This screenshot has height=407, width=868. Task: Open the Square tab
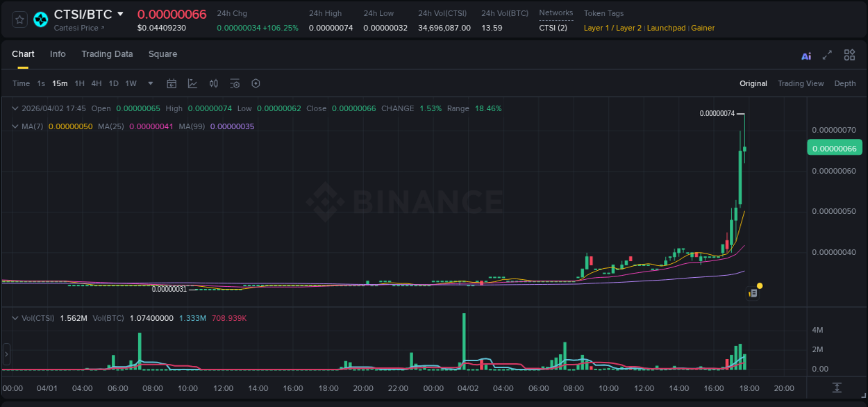tap(162, 54)
